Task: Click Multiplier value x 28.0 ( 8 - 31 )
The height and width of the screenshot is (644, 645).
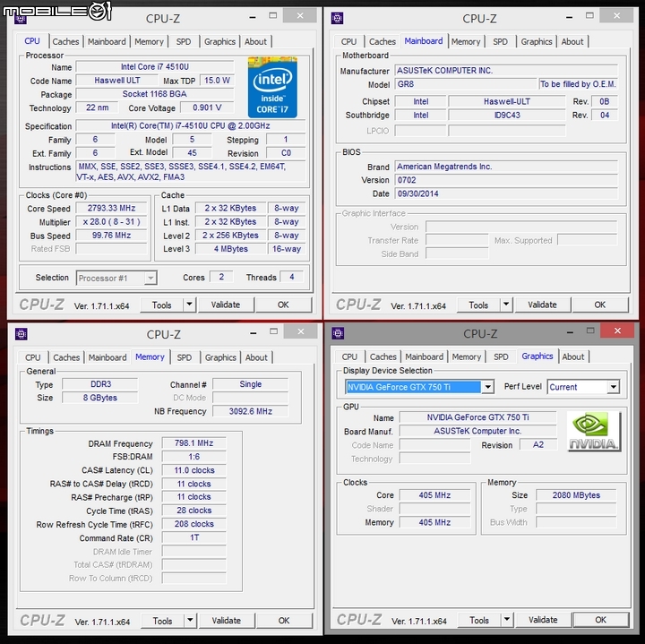Action: point(111,221)
